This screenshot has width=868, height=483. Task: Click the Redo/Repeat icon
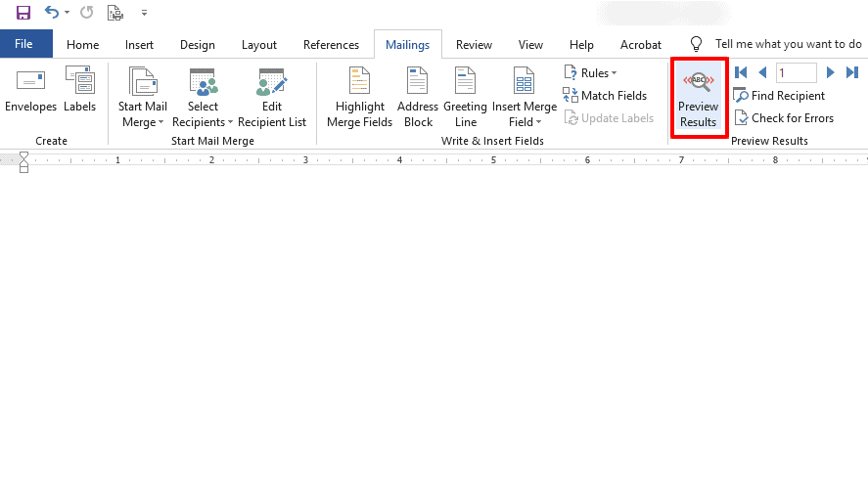pyautogui.click(x=87, y=12)
